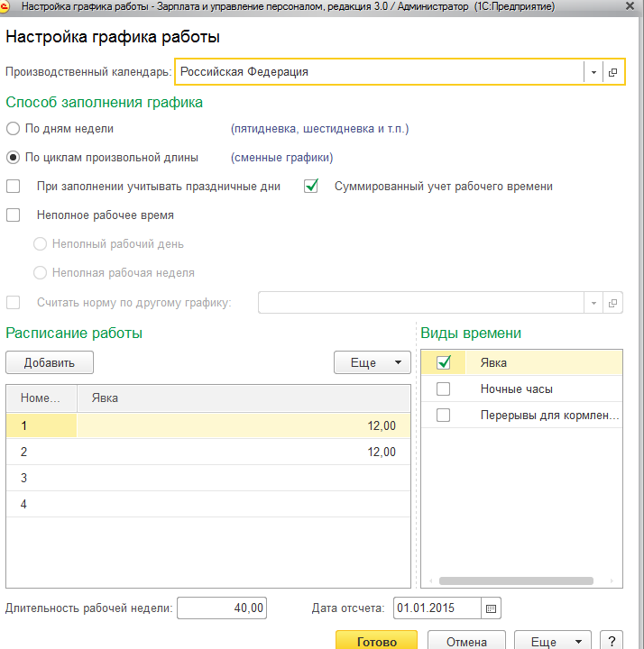Close the schedule settings window
644x649 pixels.
point(630,6)
